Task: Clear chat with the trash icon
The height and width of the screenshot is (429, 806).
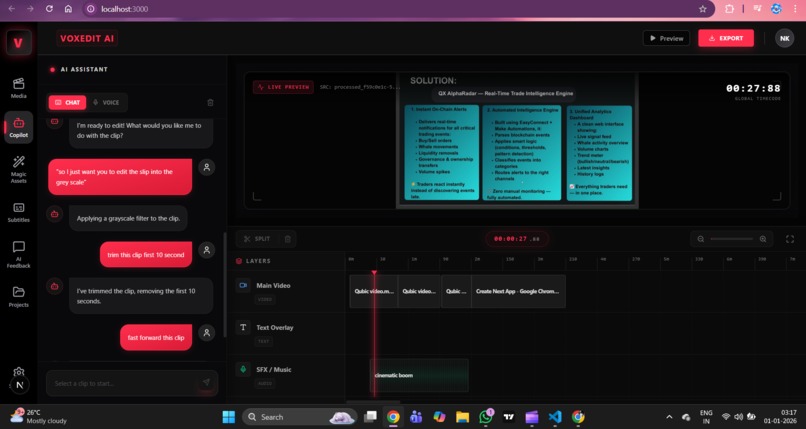Action: tap(210, 103)
